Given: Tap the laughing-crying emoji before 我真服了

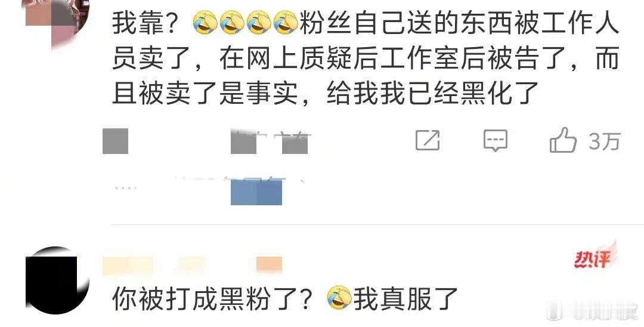Looking at the screenshot, I should click(x=340, y=298).
